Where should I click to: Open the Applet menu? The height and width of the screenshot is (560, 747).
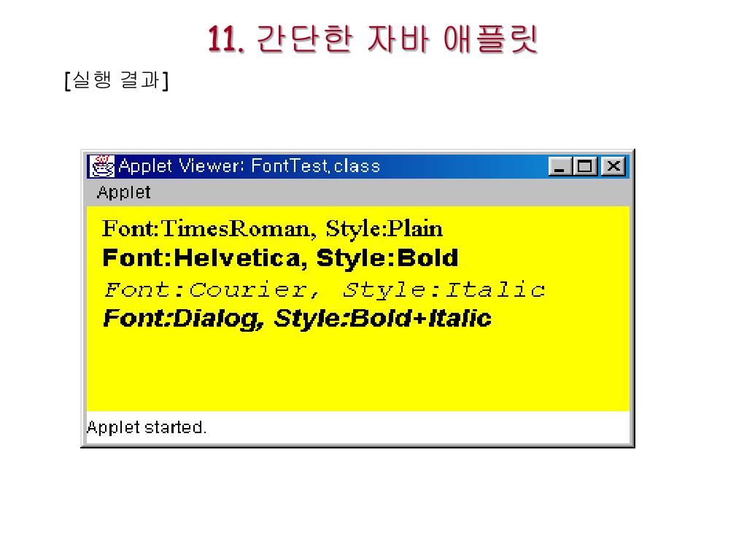coord(123,192)
